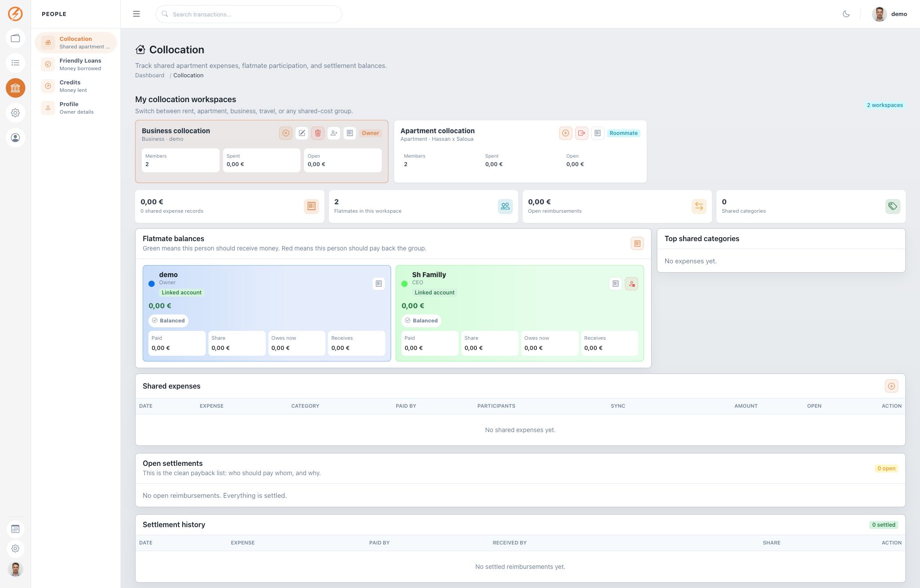Remove Sh Familly from the workspace
The width and height of the screenshot is (920, 588).
[632, 284]
